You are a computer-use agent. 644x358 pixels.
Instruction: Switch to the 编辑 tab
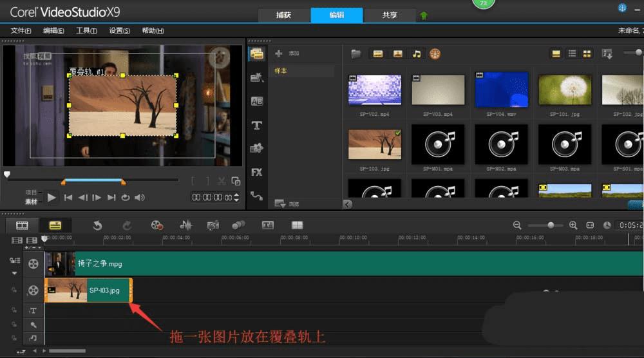(337, 15)
